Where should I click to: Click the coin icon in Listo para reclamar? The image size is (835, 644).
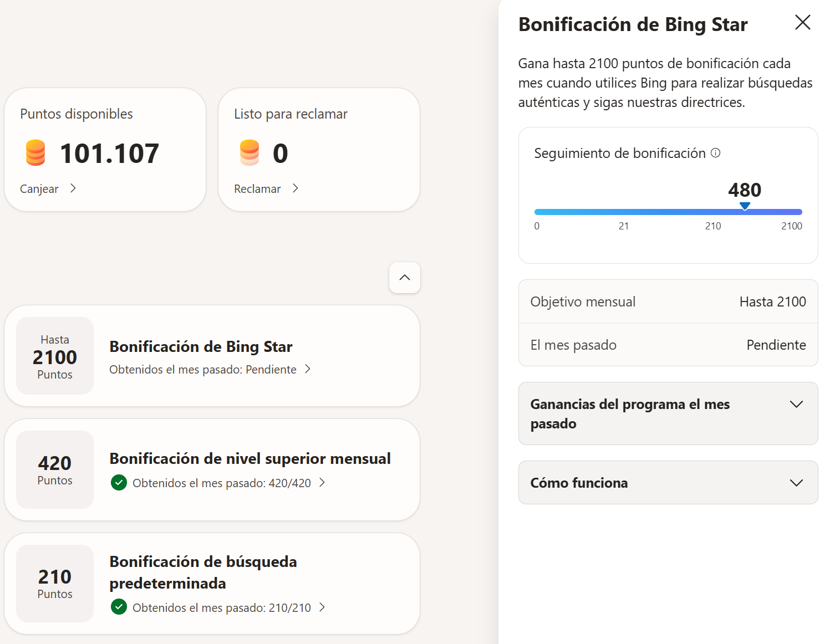point(250,153)
